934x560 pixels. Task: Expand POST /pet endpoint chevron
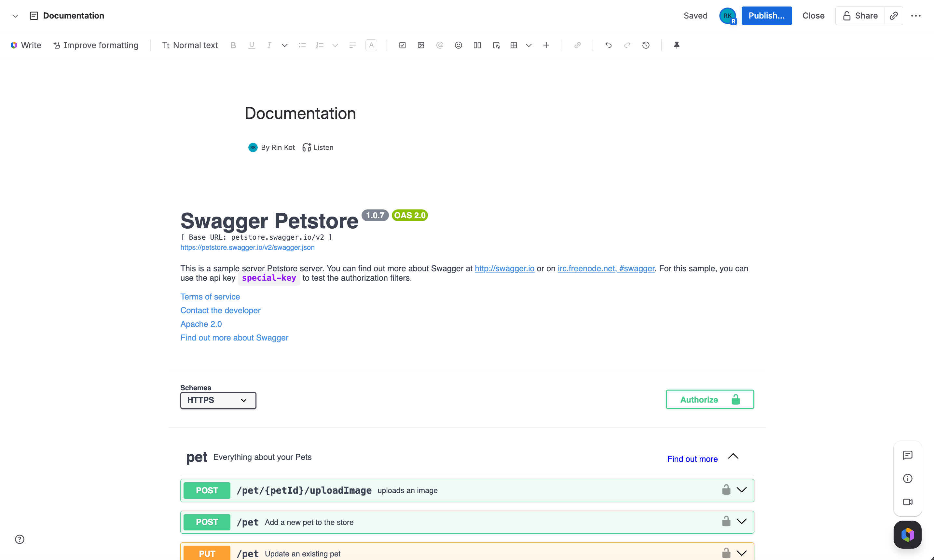click(741, 522)
